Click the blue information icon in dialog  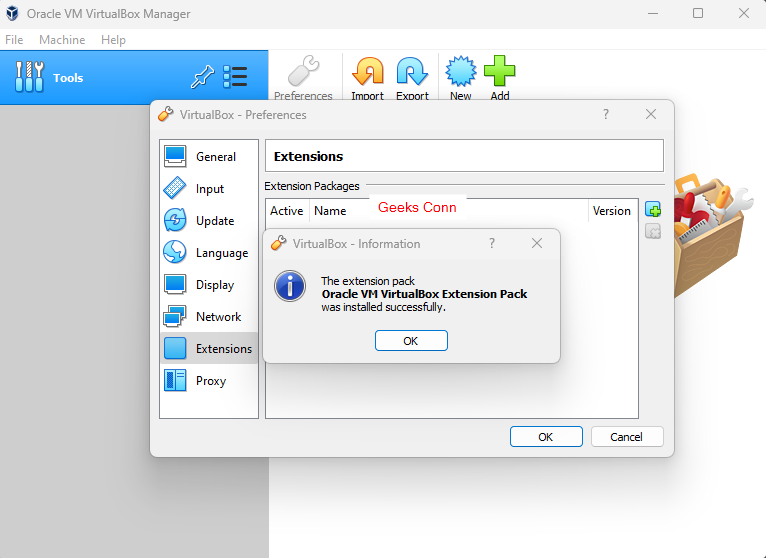(290, 286)
